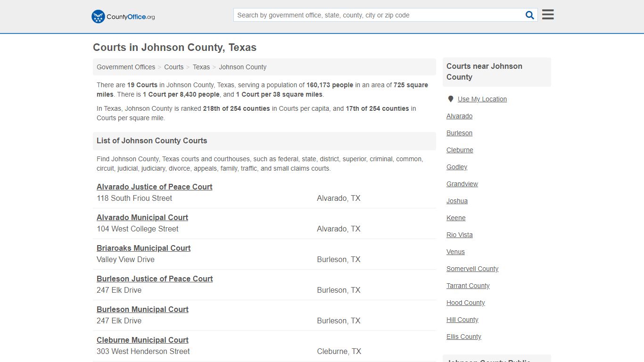Open the Keene courts page
644x362 pixels.
(x=456, y=218)
